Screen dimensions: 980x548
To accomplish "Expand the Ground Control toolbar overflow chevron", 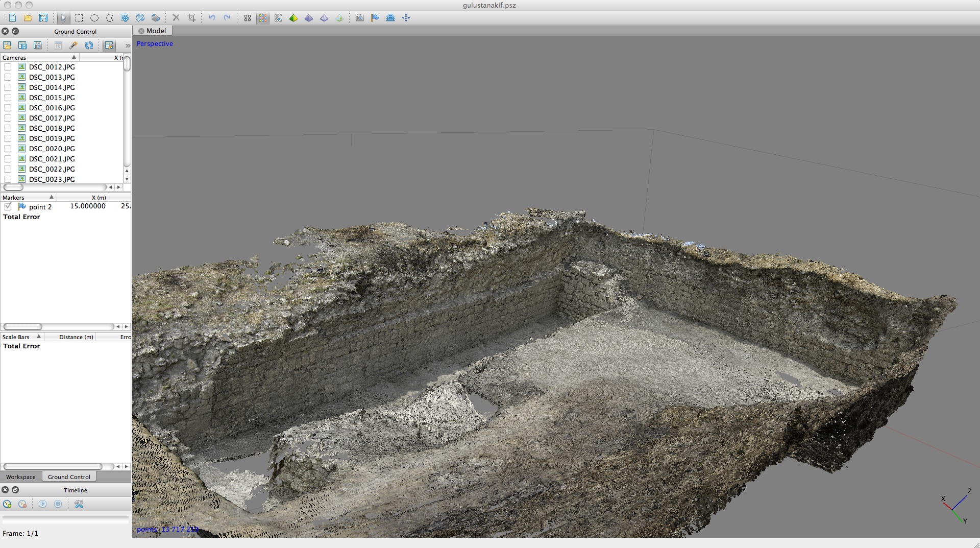I will click(127, 45).
